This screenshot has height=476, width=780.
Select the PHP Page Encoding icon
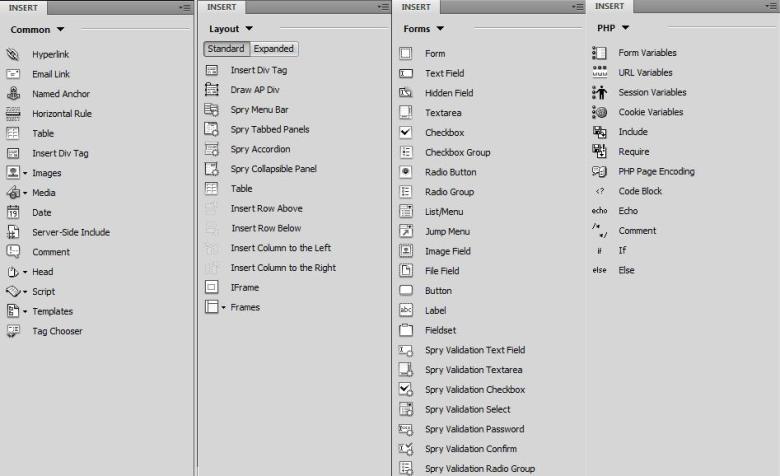pos(600,171)
